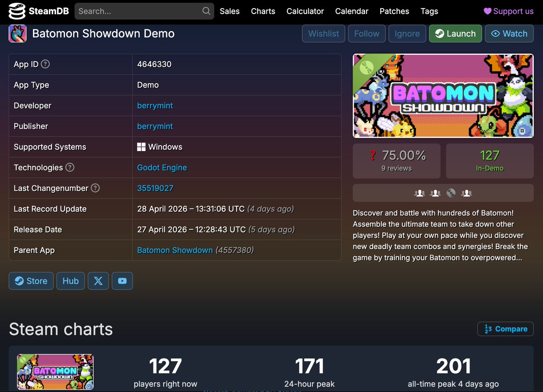Click the Support us heart link

click(x=508, y=11)
